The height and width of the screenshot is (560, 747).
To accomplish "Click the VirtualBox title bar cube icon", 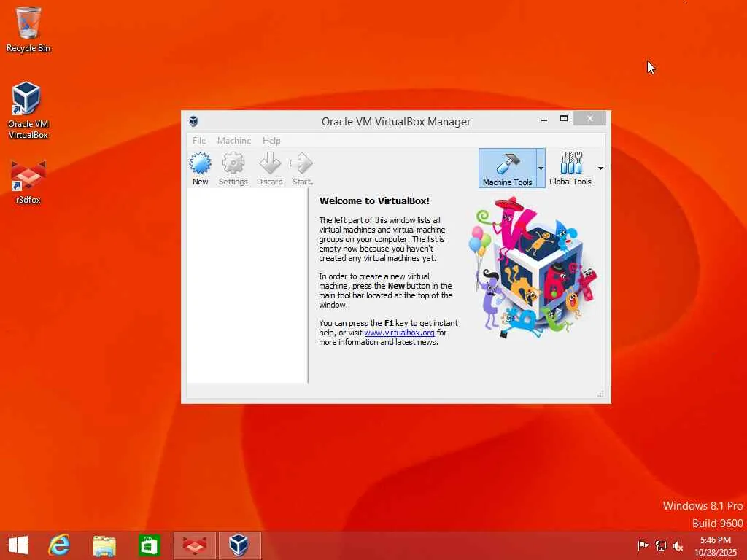I will 193,121.
